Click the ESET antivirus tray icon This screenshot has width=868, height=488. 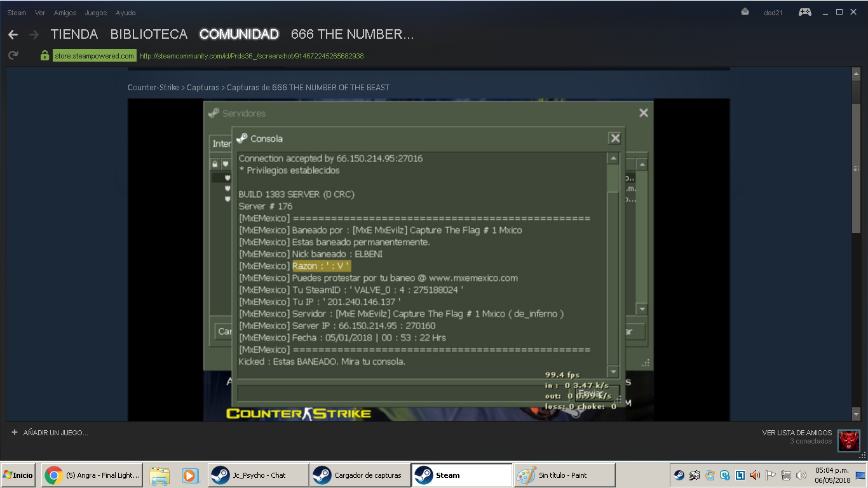(x=725, y=475)
